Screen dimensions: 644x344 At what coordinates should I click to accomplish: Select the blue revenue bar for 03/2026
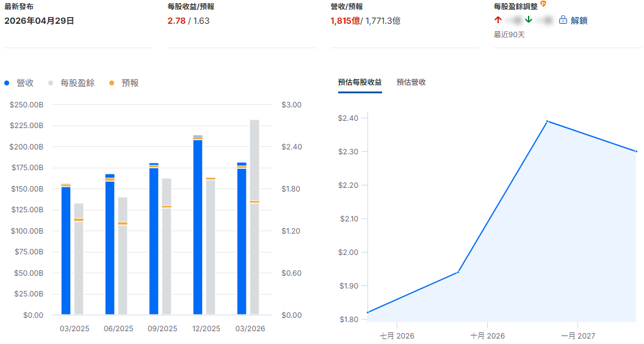click(242, 238)
